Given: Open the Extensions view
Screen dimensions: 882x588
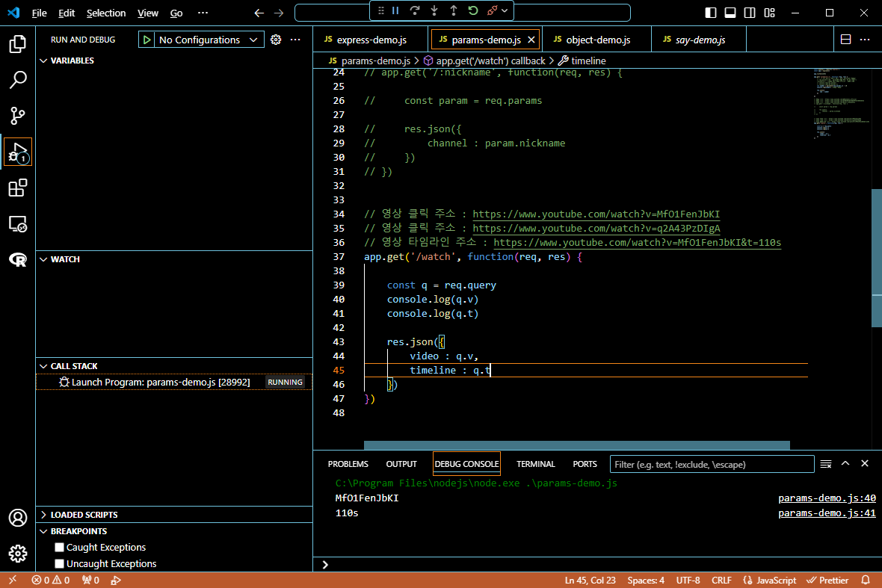Looking at the screenshot, I should pyautogui.click(x=17, y=188).
